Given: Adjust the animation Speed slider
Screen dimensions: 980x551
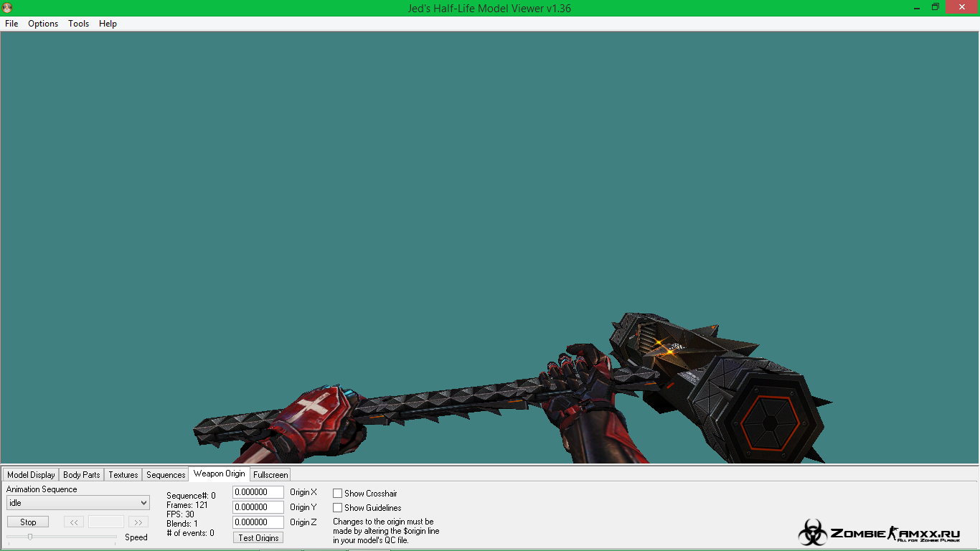Looking at the screenshot, I should pyautogui.click(x=62, y=537).
